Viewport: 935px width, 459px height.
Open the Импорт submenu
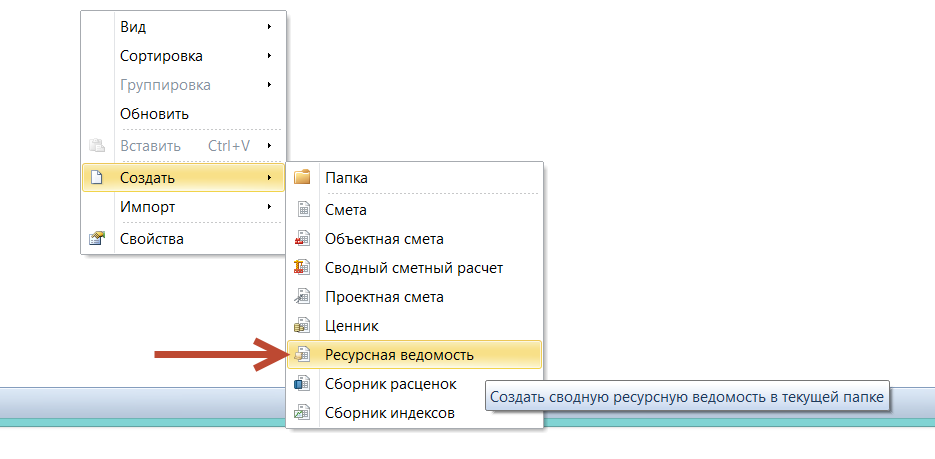pyautogui.click(x=183, y=207)
